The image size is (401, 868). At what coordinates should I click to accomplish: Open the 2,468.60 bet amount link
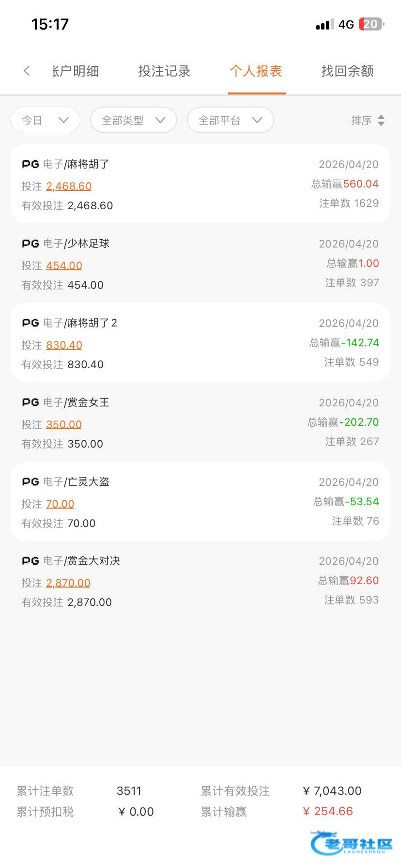tap(69, 186)
